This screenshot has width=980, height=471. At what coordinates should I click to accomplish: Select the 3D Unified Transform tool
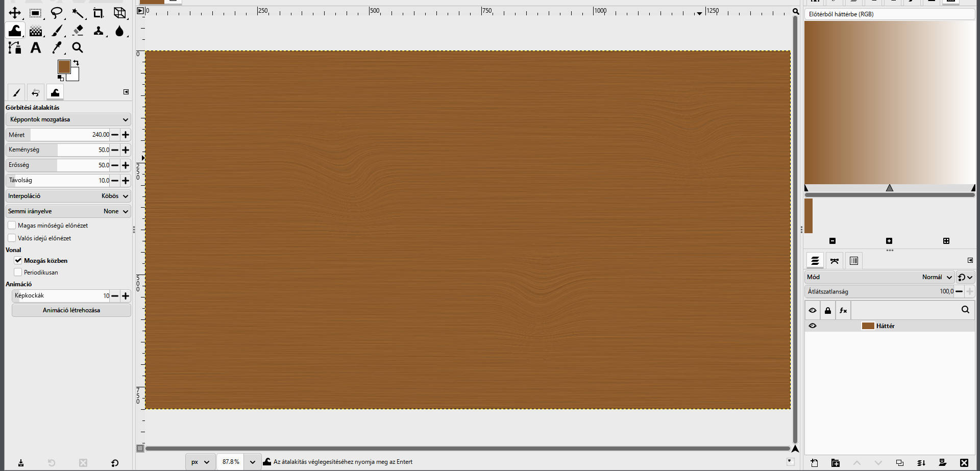[x=119, y=13]
